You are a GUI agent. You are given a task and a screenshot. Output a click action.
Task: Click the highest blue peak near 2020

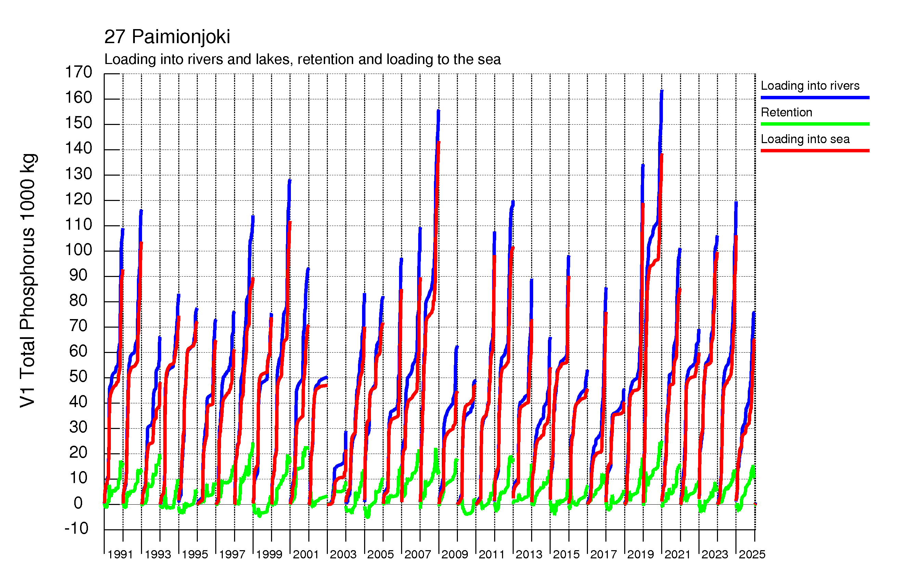tap(662, 92)
